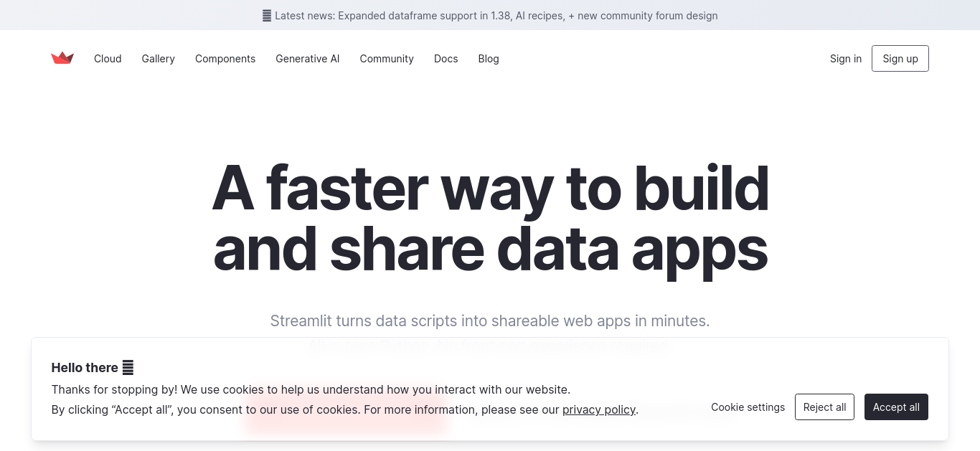Click the Hello there cookie banner heading
This screenshot has height=451, width=980.
coord(85,368)
